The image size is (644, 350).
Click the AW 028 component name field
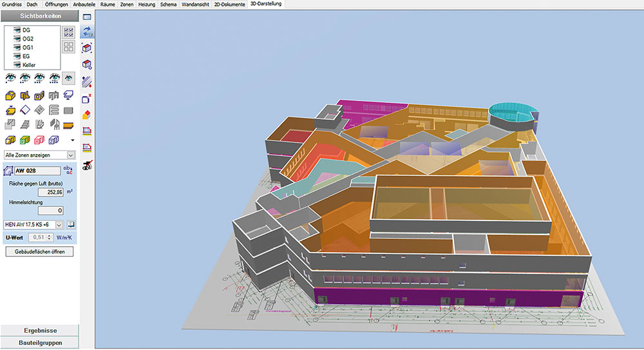[x=37, y=171]
